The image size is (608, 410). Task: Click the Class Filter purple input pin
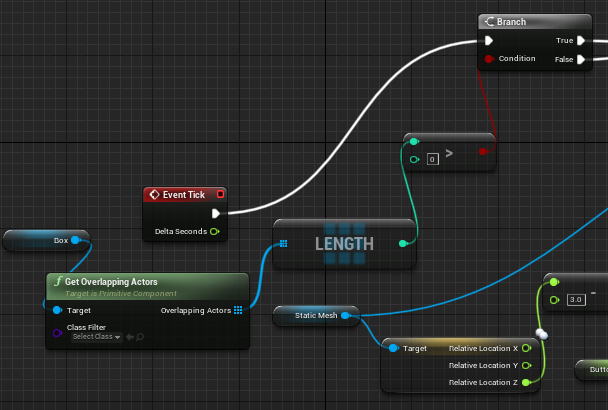[57, 333]
